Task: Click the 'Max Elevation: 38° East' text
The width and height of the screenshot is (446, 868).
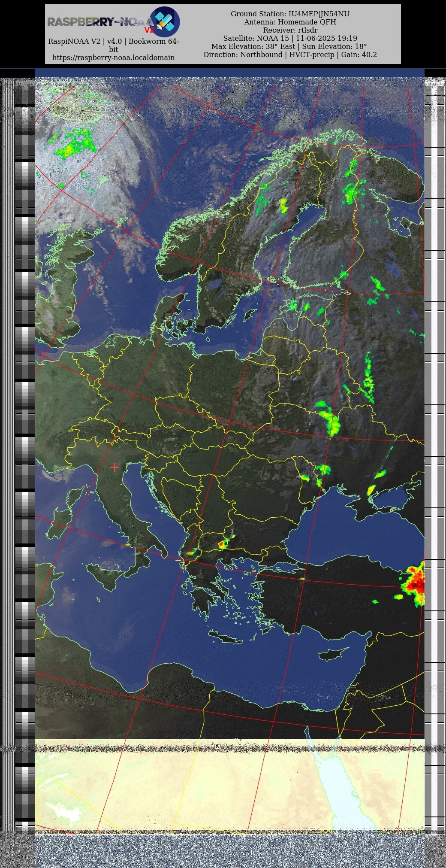Action: pyautogui.click(x=253, y=46)
